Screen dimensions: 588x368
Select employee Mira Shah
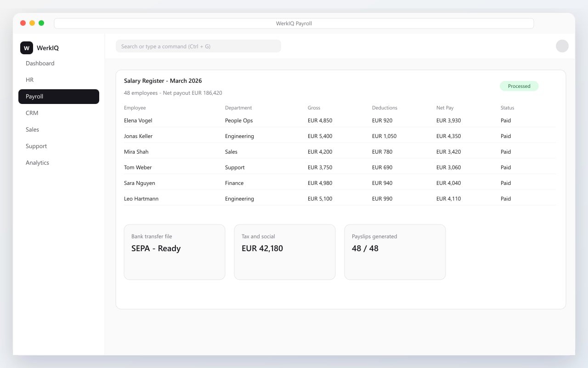coord(136,152)
